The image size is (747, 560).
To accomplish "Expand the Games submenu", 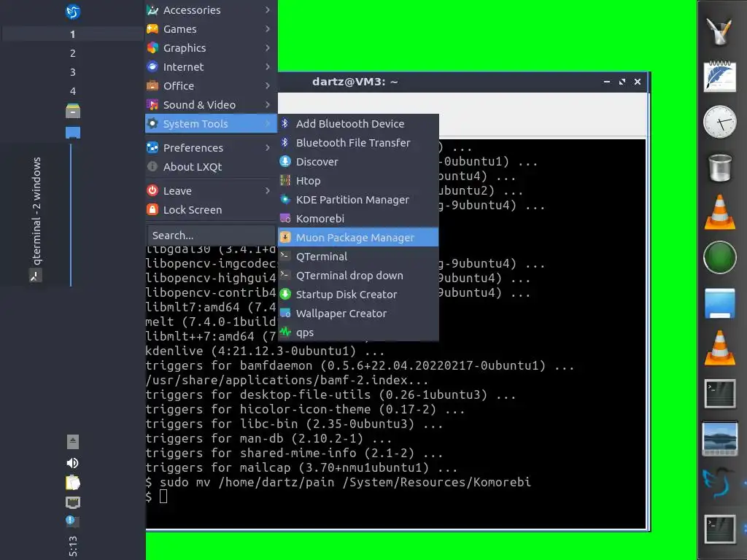I will pyautogui.click(x=211, y=29).
